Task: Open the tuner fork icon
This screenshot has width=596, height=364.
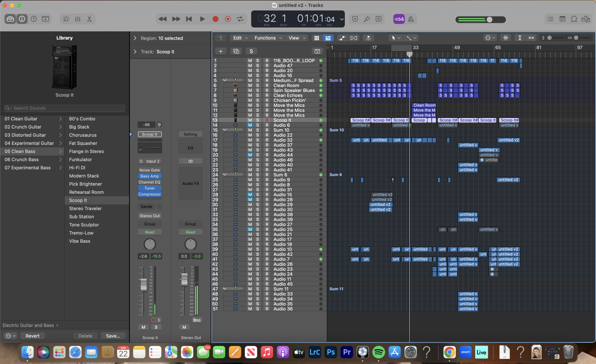Action: [367, 19]
